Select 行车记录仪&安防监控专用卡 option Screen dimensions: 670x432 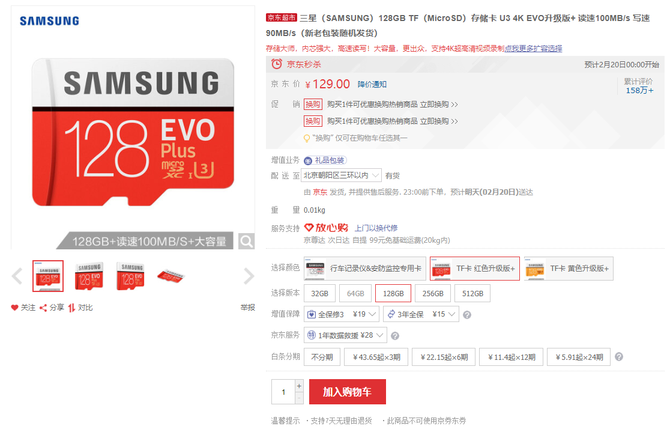[x=365, y=268]
